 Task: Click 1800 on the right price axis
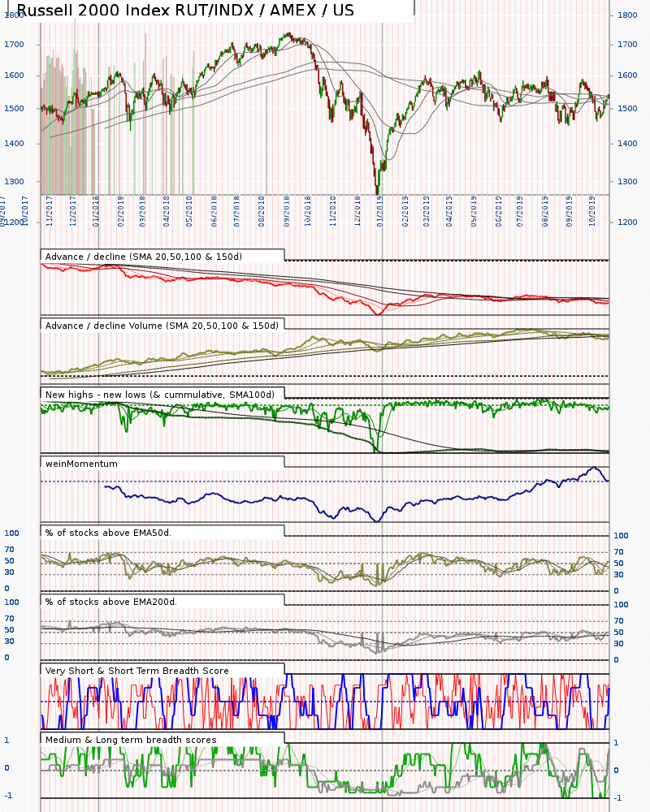pos(627,15)
